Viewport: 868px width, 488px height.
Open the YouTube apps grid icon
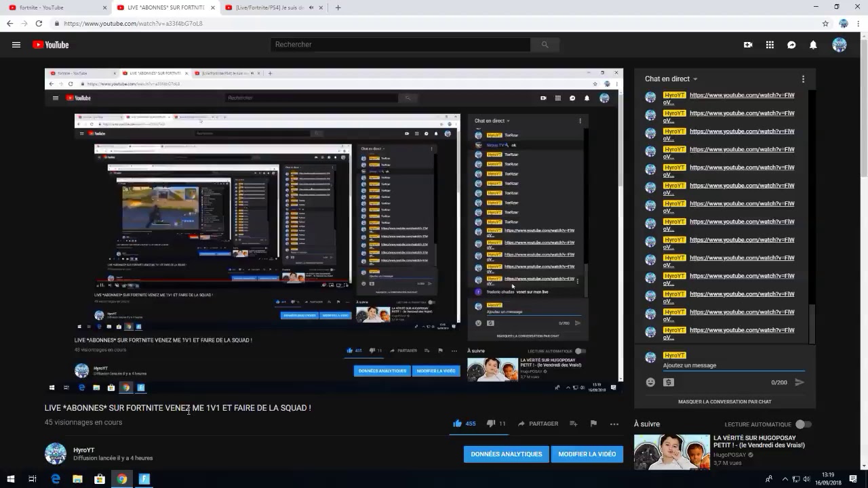(x=770, y=45)
